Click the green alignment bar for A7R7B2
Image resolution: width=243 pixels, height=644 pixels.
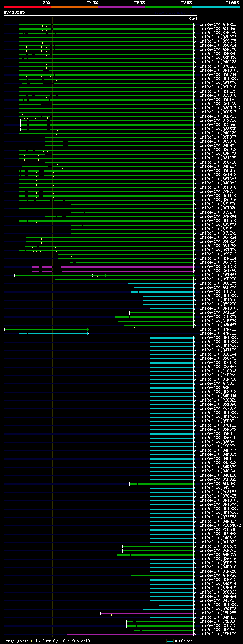tap(46, 329)
